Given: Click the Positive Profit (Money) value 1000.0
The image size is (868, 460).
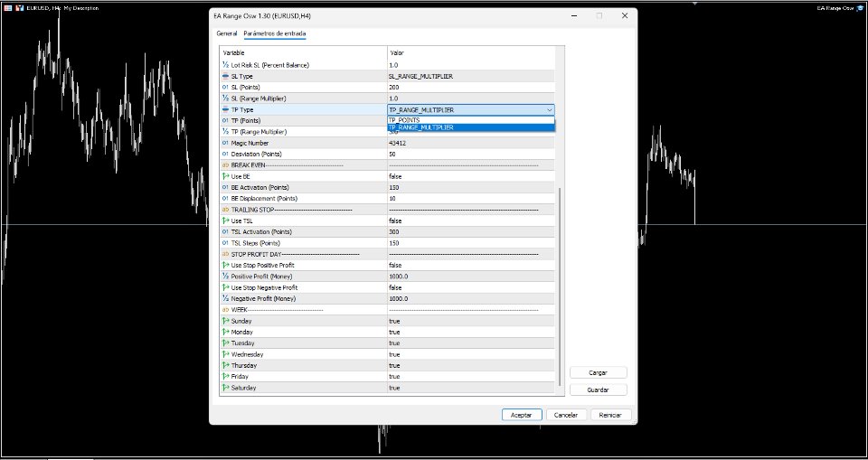Looking at the screenshot, I should [x=398, y=277].
